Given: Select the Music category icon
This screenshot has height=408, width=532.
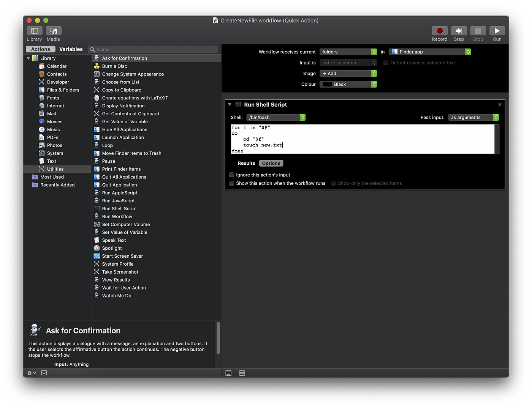Looking at the screenshot, I should 42,129.
